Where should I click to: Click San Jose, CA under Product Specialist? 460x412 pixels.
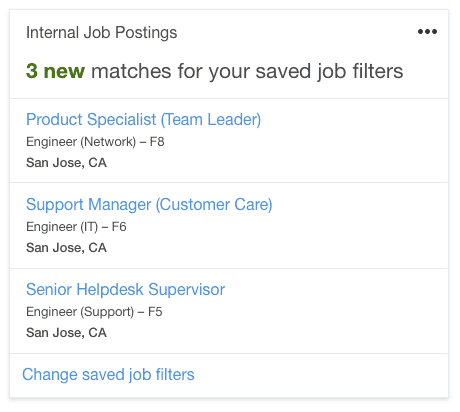pyautogui.click(x=66, y=163)
